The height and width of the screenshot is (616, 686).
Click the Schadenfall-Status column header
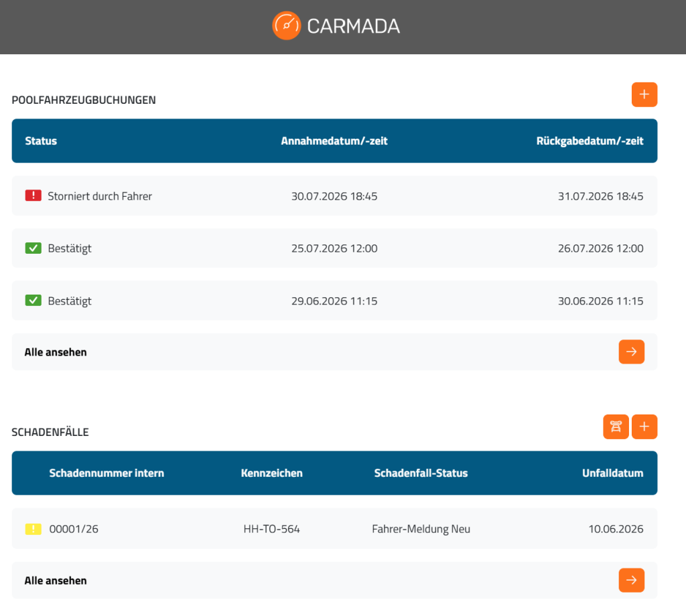click(x=421, y=473)
